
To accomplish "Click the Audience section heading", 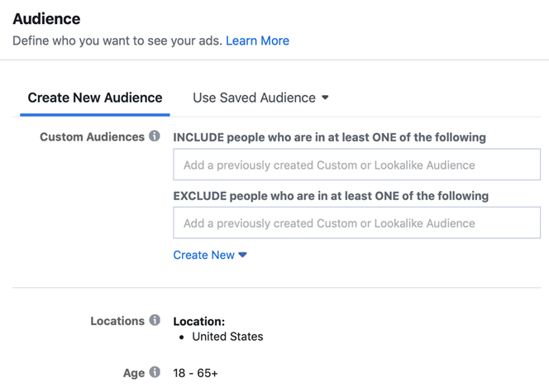I will (46, 19).
